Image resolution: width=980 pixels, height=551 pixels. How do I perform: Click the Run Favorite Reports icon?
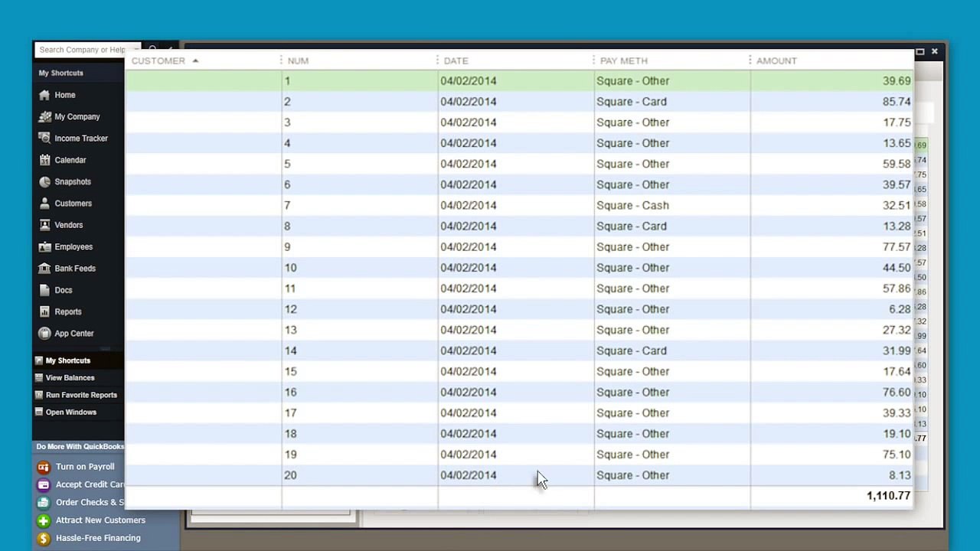[39, 395]
